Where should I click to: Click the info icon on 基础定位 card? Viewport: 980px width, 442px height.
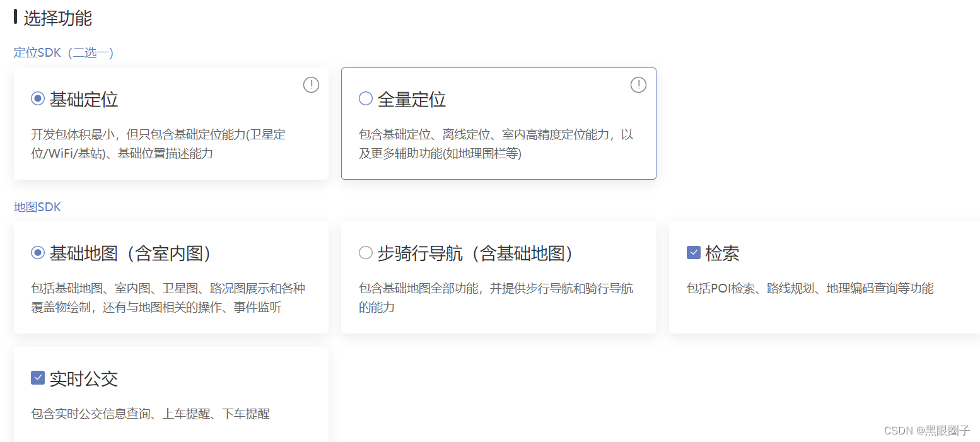click(x=311, y=84)
